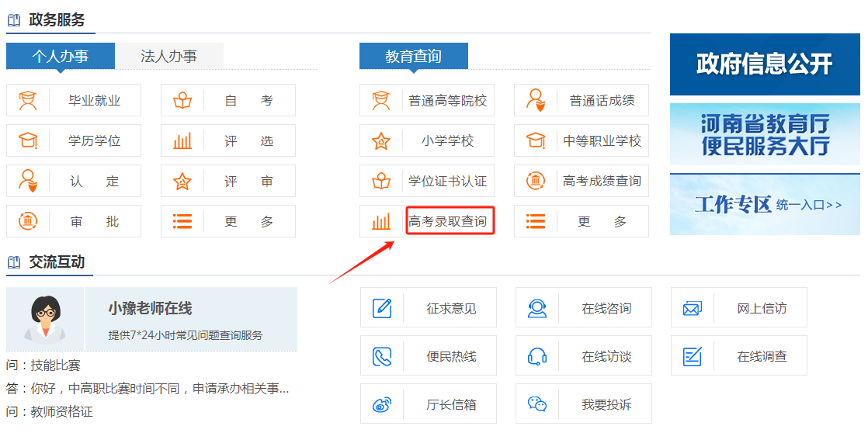Viewport: 868px width, 433px height.
Task: Click the answer 答：你好，中高职比赛时间不同
Action: [148, 389]
